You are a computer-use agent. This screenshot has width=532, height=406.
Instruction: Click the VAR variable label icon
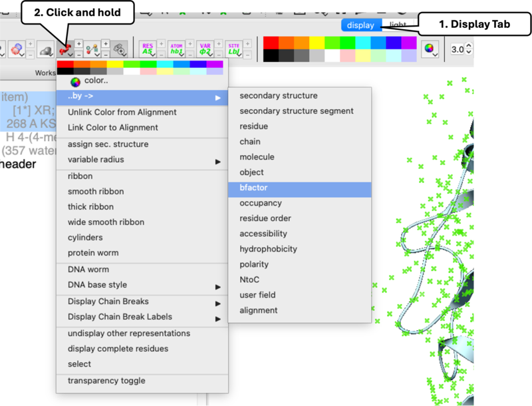point(205,49)
